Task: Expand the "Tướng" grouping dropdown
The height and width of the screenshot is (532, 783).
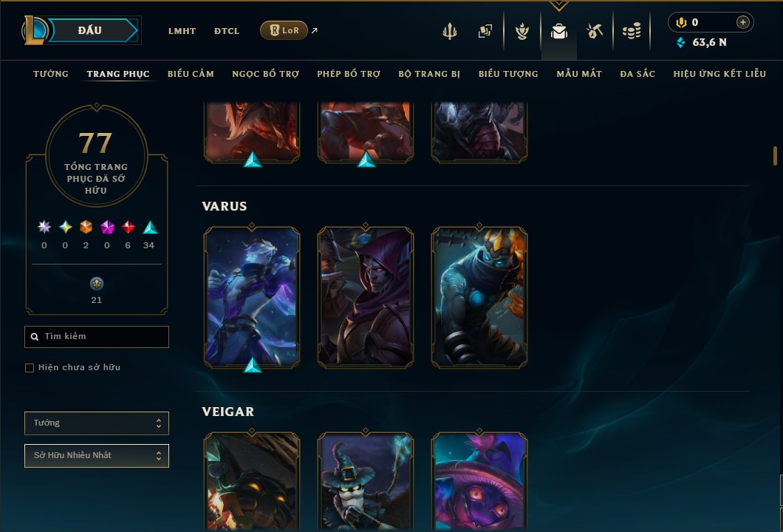Action: tap(96, 423)
